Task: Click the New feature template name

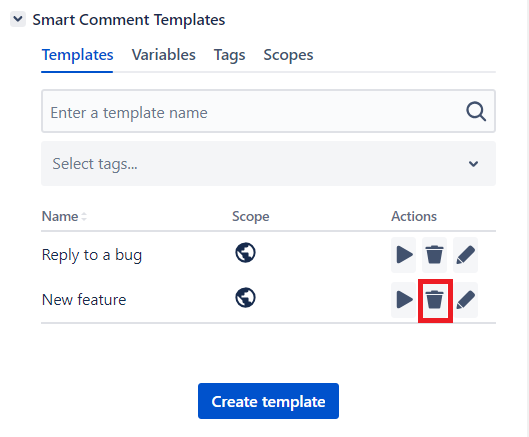Action: (84, 300)
